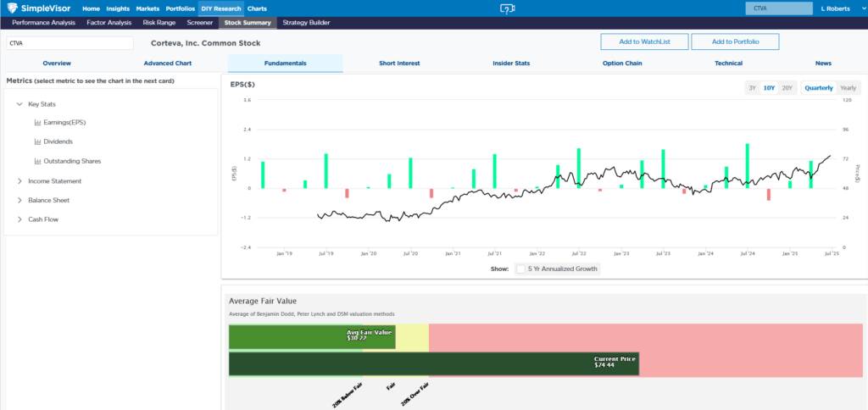The width and height of the screenshot is (868, 410).
Task: Click Add to Portfolio button
Action: coord(735,42)
